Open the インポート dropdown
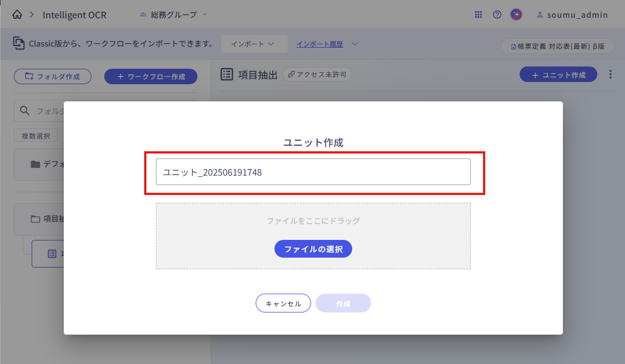Image resolution: width=625 pixels, height=364 pixels. click(254, 44)
